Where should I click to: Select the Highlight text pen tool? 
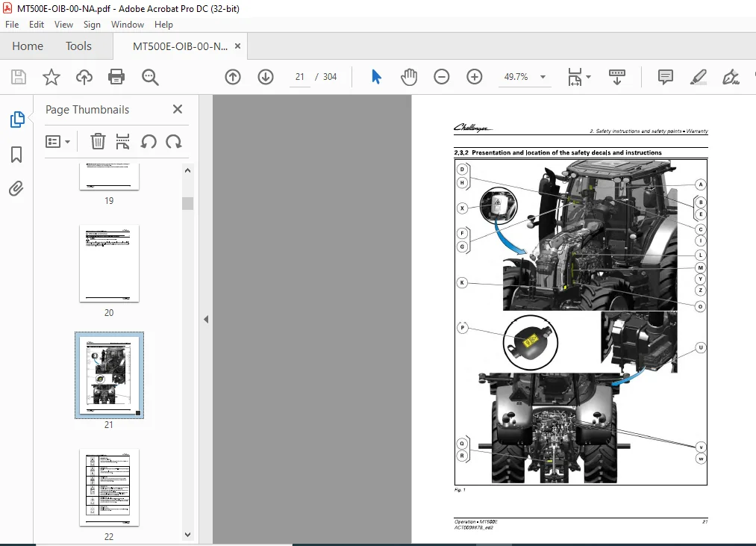(698, 77)
